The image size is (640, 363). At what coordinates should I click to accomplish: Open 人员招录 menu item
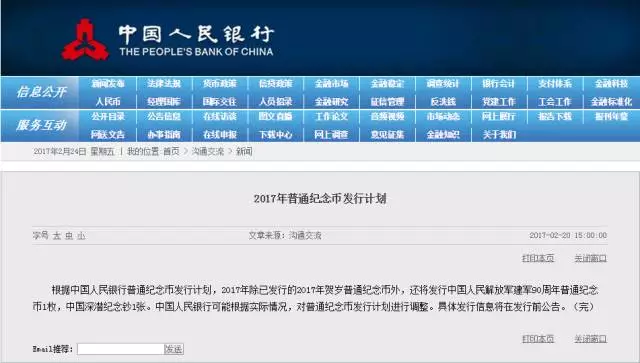[x=276, y=101]
